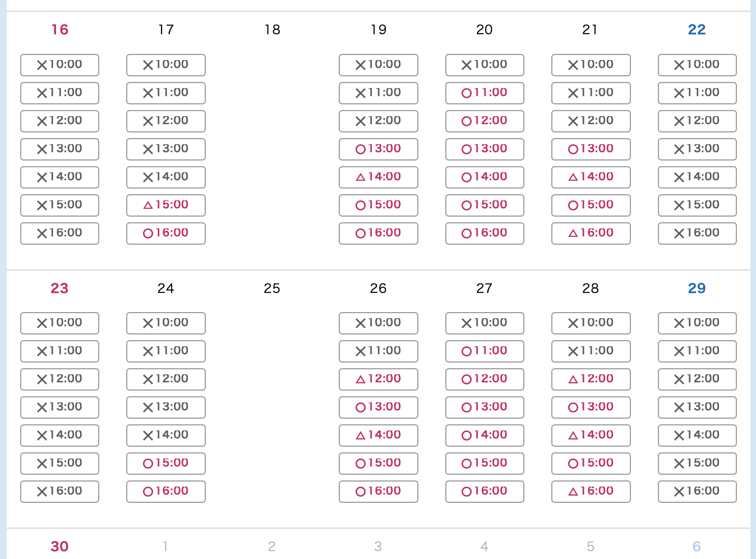Click the 16:00 triangle slot on the 21st
756x559 pixels.
pyautogui.click(x=591, y=233)
